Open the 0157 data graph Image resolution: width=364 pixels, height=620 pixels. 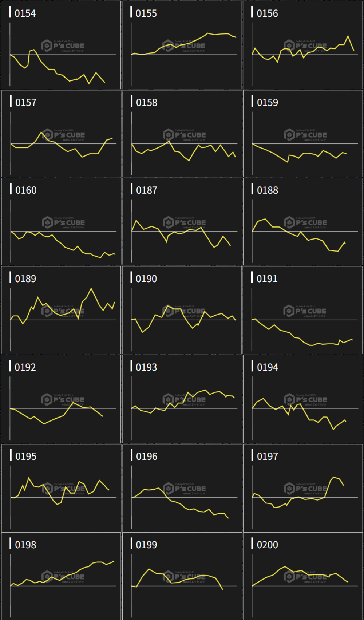[x=61, y=134]
